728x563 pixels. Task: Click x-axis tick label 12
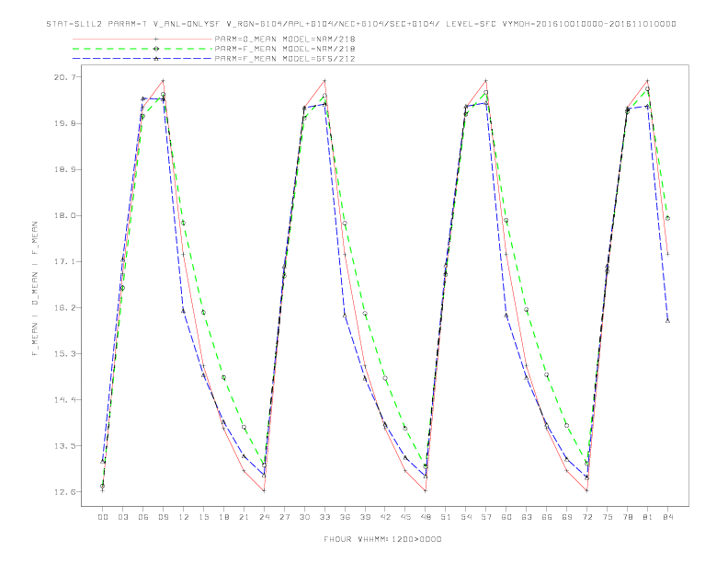(x=184, y=517)
